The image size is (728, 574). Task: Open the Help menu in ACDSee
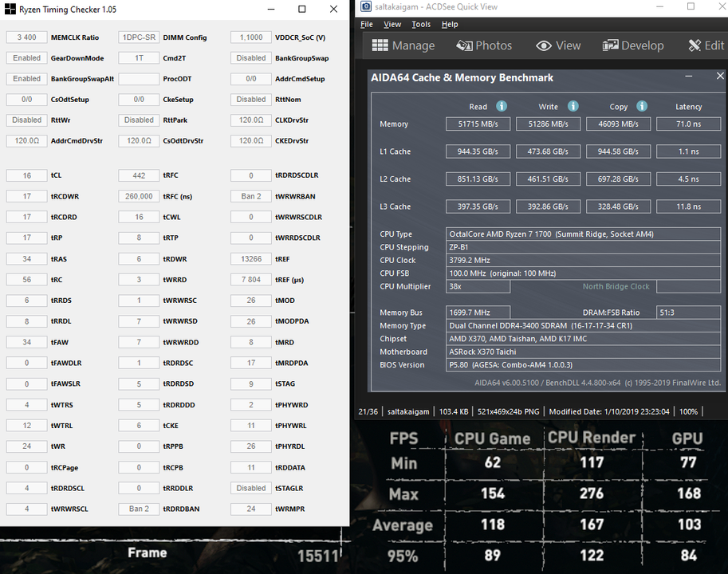(450, 24)
